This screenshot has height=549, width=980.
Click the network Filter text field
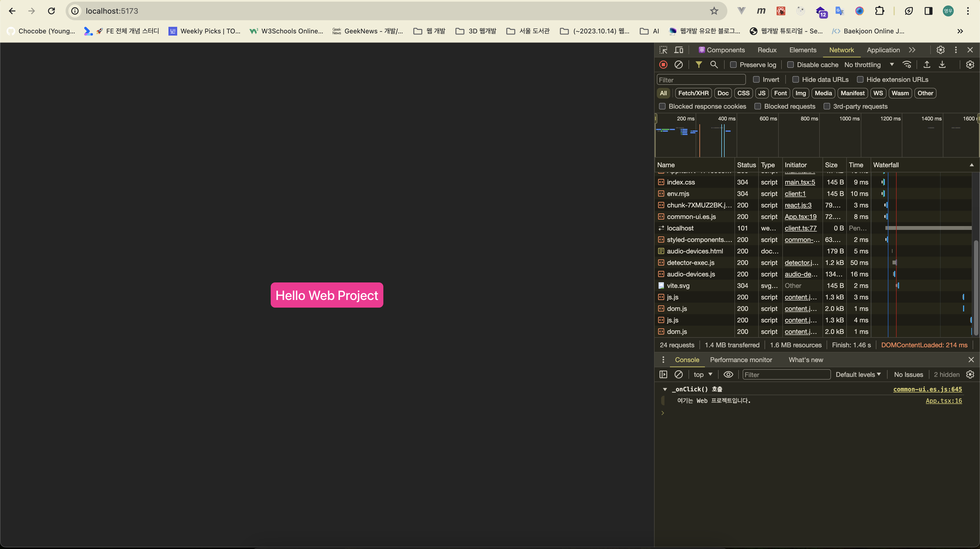(x=701, y=80)
